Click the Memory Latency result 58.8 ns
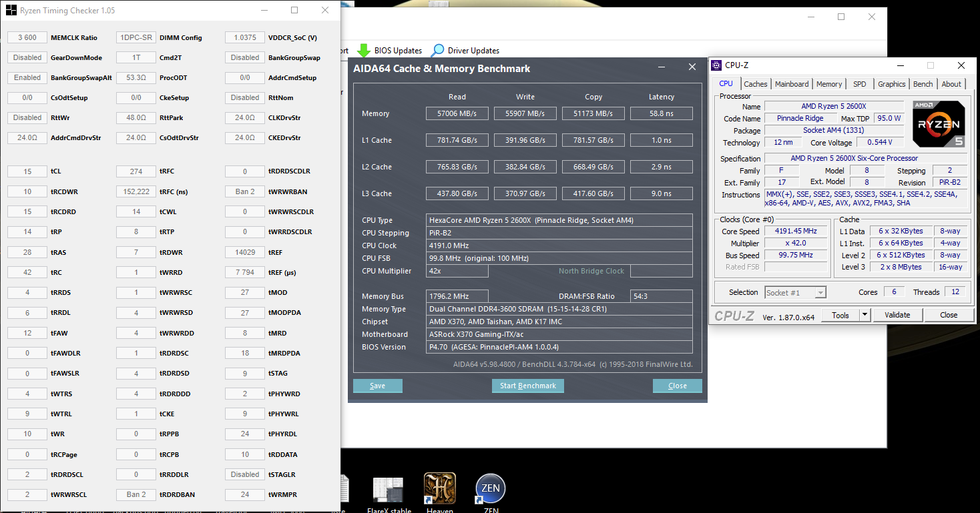The height and width of the screenshot is (513, 980). tap(661, 113)
